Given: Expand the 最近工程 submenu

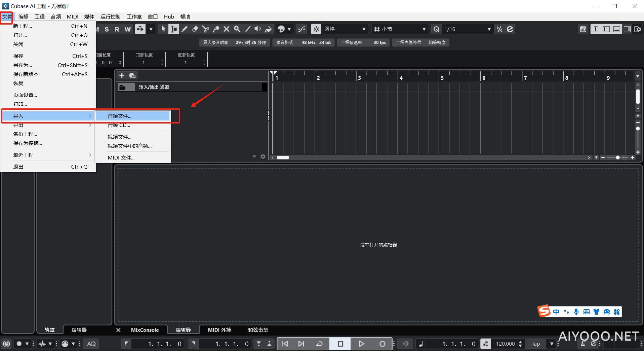Looking at the screenshot, I should [x=48, y=155].
